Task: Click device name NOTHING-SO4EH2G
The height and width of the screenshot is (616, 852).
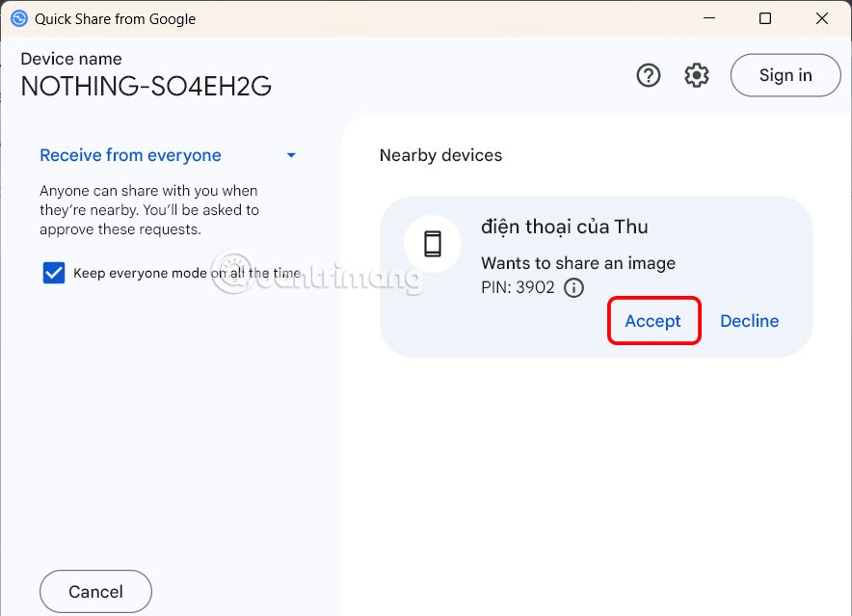Action: click(x=146, y=87)
